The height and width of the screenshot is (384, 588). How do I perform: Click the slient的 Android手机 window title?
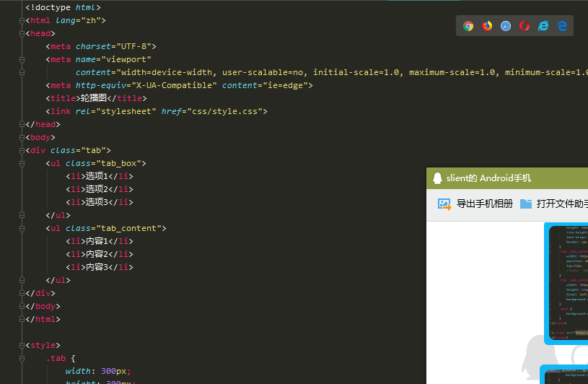[488, 178]
